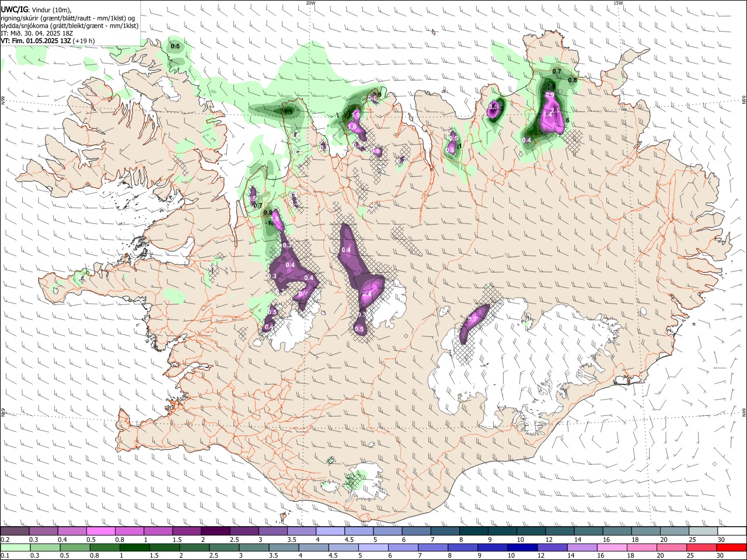Image resolution: width=747 pixels, height=560 pixels.
Task: Select the 4–4.5 blue-grey lower legend swatch
Action: point(313,547)
